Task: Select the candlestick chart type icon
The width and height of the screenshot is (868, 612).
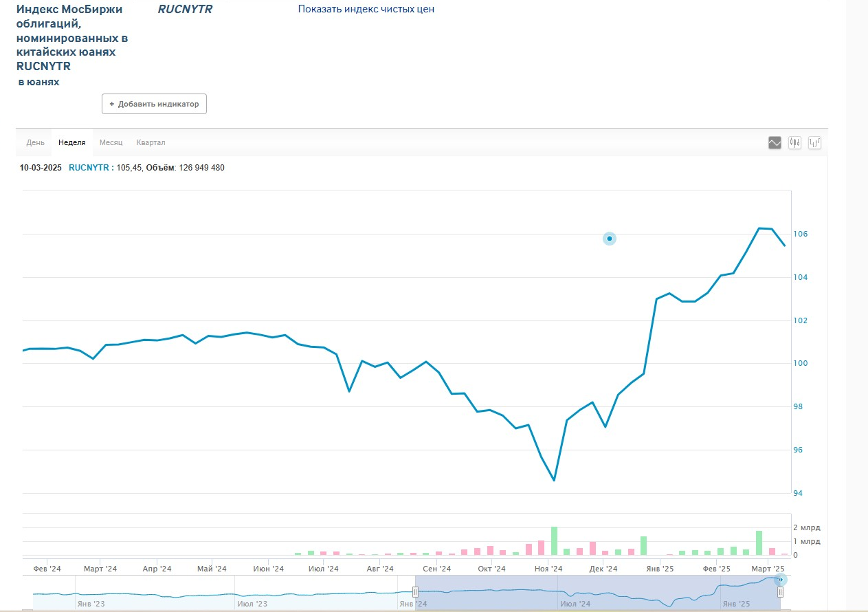Action: 794,143
